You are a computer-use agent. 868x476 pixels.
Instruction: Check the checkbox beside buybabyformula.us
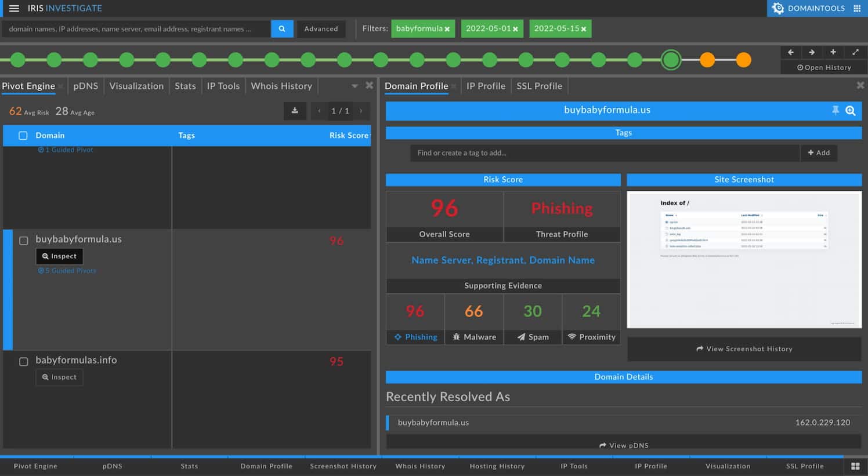tap(24, 241)
